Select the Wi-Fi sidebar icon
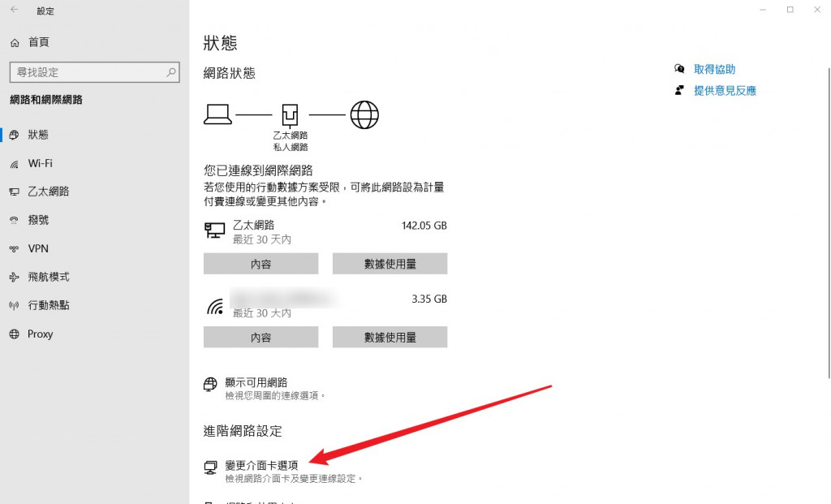 click(x=15, y=164)
